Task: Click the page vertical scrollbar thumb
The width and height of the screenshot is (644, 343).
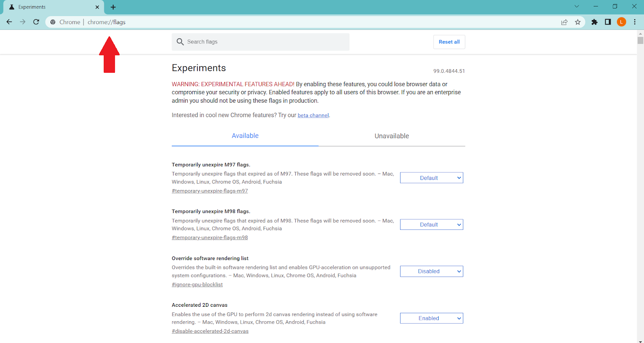Action: [x=640, y=40]
